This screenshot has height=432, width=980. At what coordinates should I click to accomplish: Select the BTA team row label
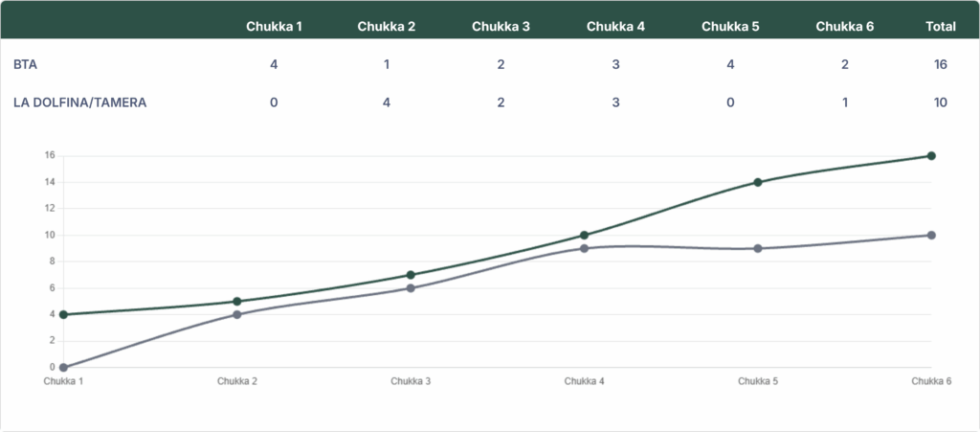coord(26,64)
